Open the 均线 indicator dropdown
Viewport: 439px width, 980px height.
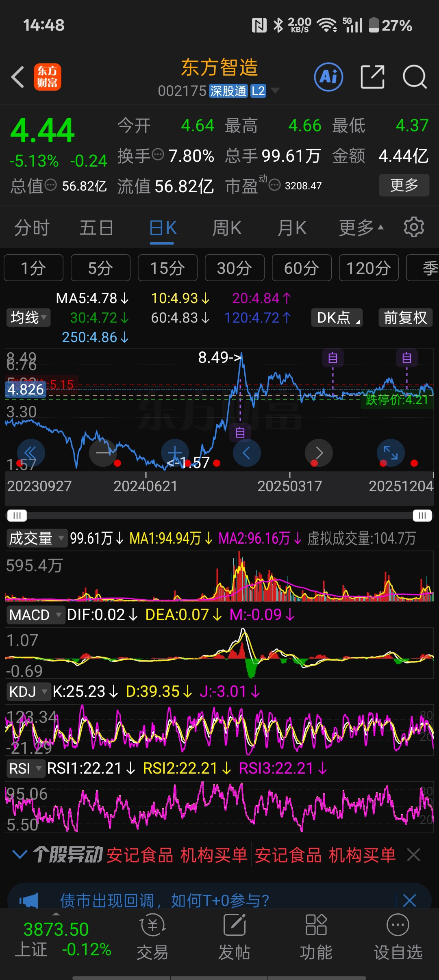pos(28,318)
